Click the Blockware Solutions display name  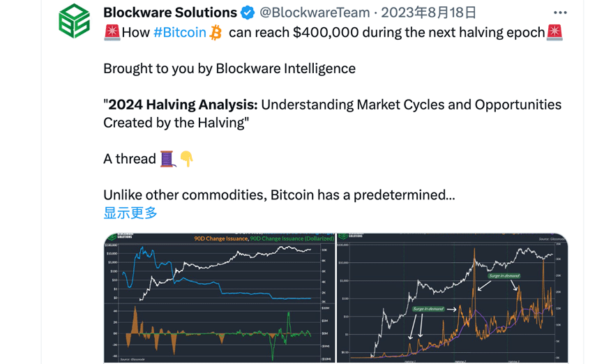click(x=170, y=13)
